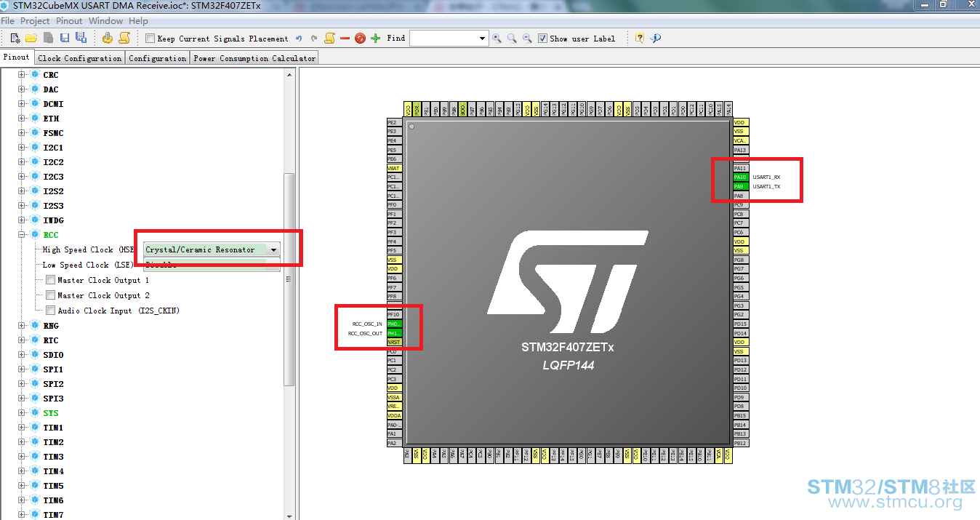The image size is (980, 520).
Task: Select the I2C1 peripheral label
Action: 53,148
